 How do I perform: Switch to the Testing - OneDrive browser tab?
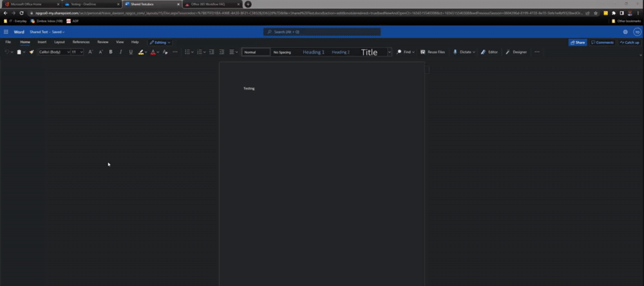(x=92, y=4)
